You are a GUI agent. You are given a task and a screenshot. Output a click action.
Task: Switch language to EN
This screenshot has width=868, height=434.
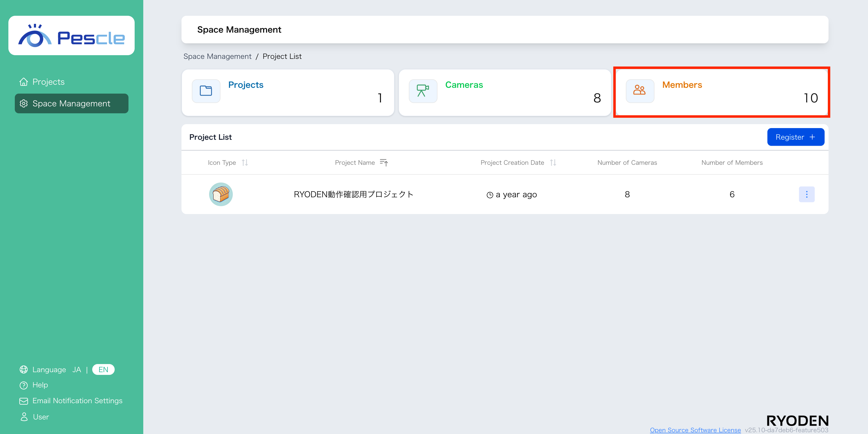(103, 370)
